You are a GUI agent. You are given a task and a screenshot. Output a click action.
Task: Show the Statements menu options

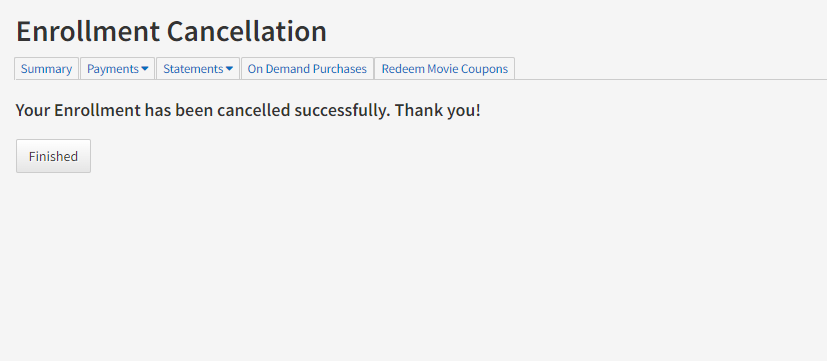point(198,69)
